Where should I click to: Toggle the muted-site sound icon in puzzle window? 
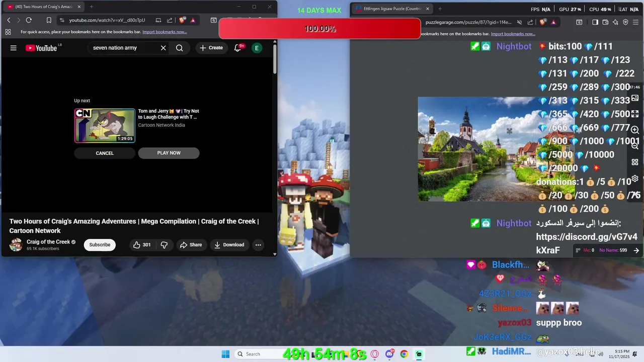click(x=519, y=22)
